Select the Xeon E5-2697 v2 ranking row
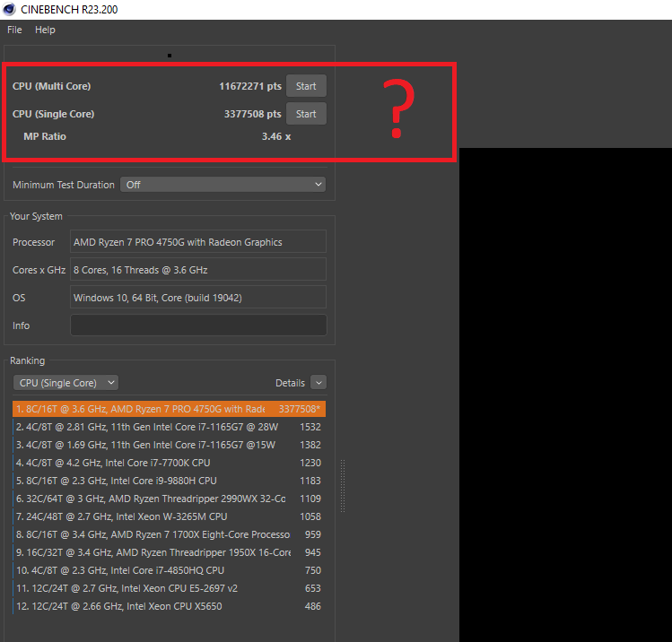This screenshot has width=672, height=642. pos(169,588)
